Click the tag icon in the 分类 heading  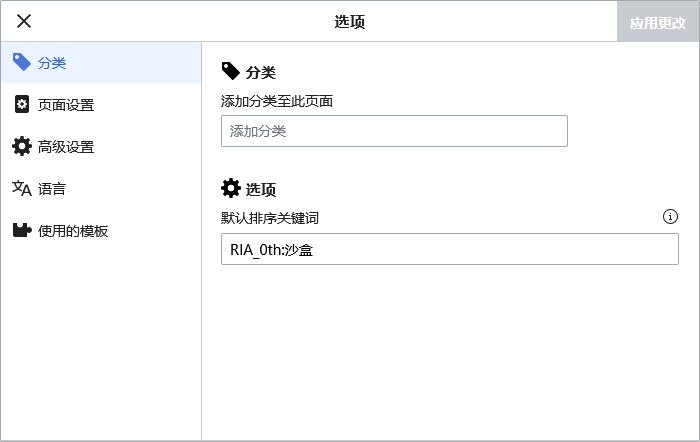click(231, 71)
